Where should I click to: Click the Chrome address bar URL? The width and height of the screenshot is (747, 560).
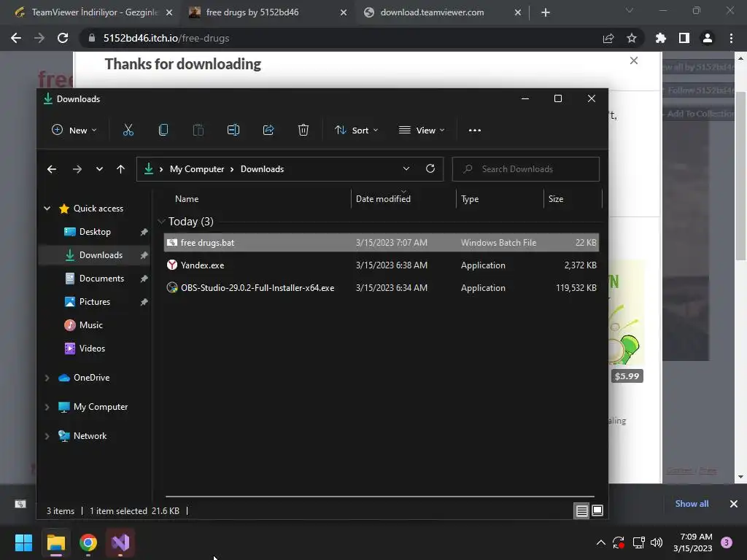point(166,38)
